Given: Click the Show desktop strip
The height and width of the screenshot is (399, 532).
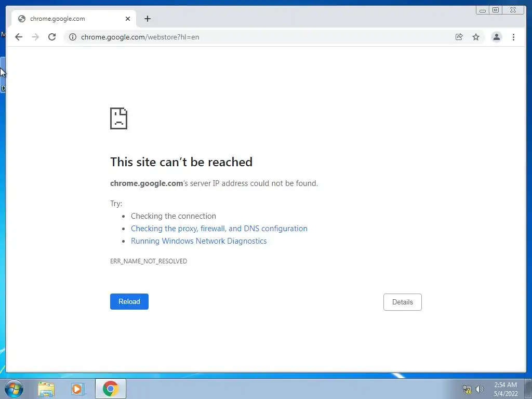Looking at the screenshot, I should pyautogui.click(x=528, y=389).
